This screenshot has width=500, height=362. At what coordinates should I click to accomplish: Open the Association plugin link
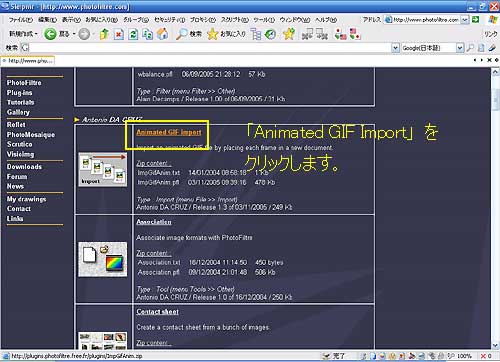[x=154, y=222]
